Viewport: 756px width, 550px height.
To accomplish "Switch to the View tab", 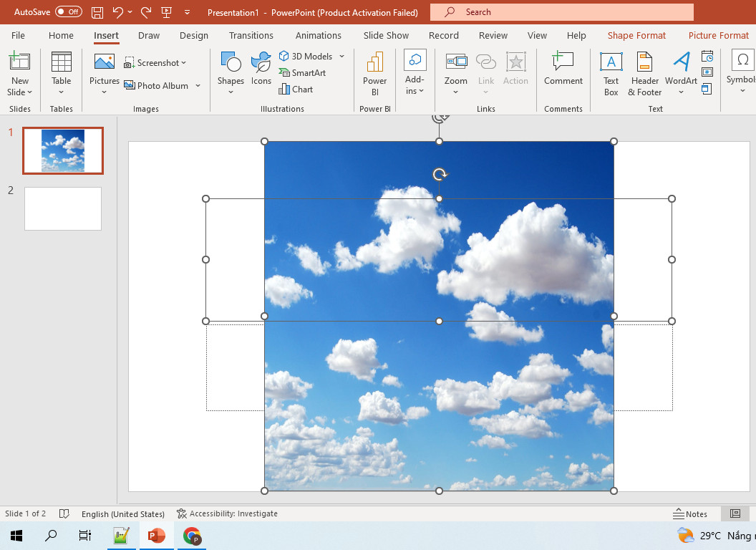I will [537, 35].
